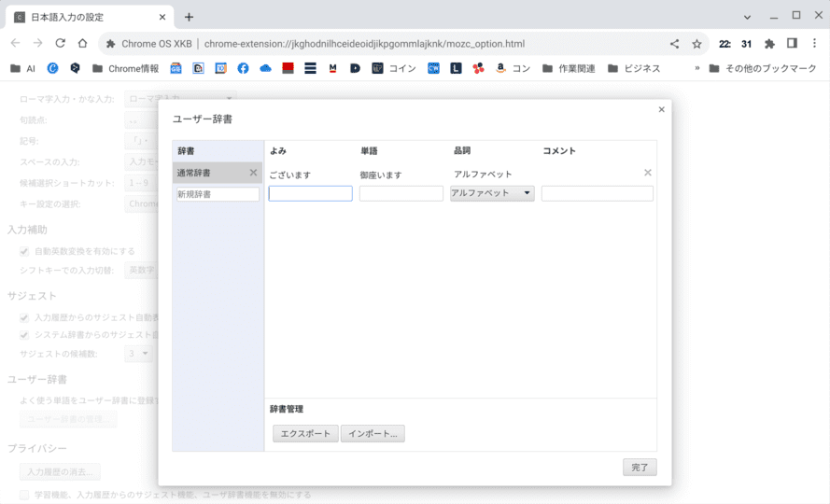The image size is (830, 504).
Task: Open the サジェストの候補数 dropdown
Action: [x=139, y=354]
